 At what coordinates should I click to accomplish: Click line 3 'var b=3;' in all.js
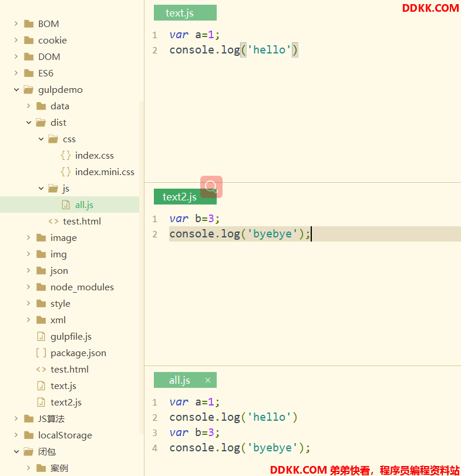(x=194, y=433)
